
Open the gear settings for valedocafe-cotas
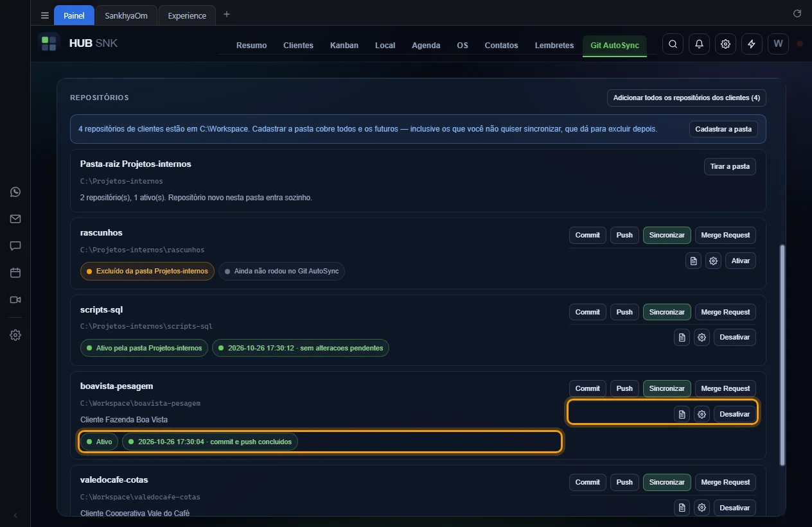pyautogui.click(x=702, y=508)
